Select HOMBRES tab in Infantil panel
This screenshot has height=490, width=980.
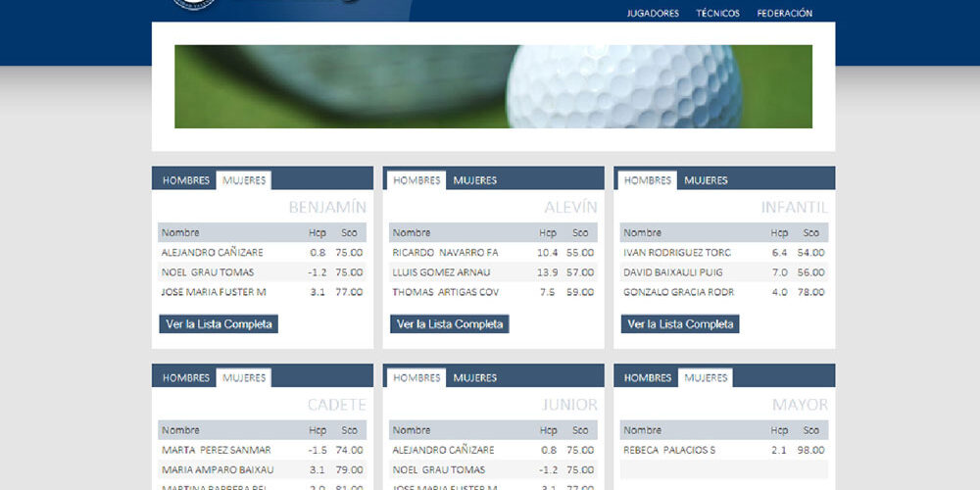pos(648,180)
